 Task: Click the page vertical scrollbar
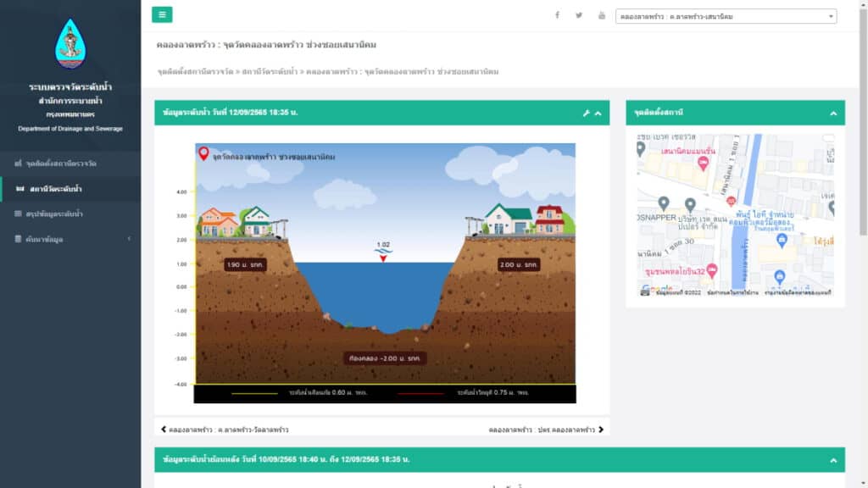click(x=863, y=127)
